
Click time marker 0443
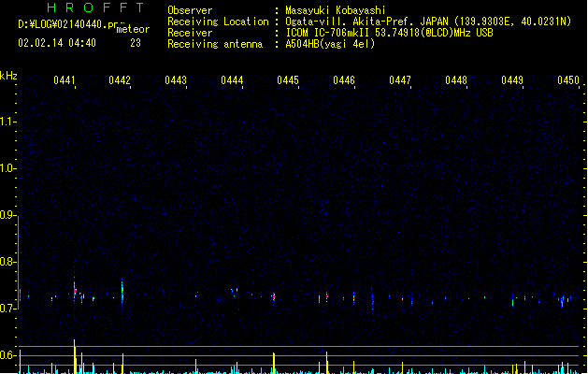[176, 80]
